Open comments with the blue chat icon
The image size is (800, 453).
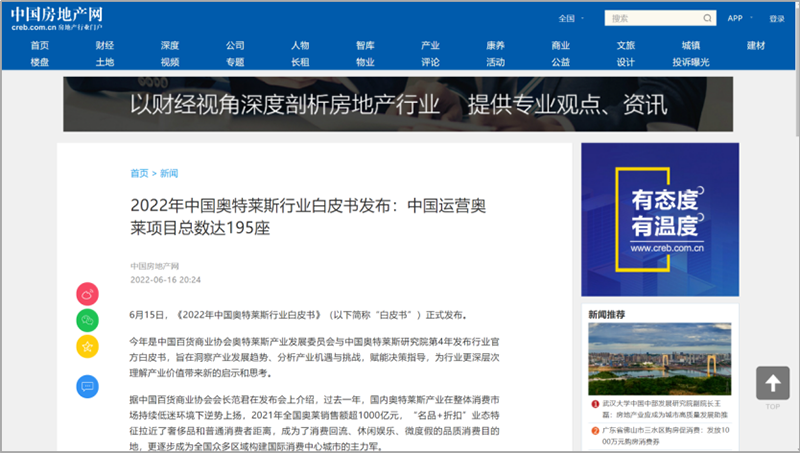(x=88, y=385)
